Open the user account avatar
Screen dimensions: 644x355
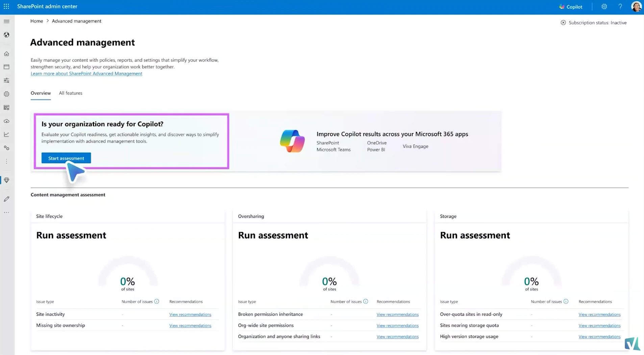coord(636,6)
